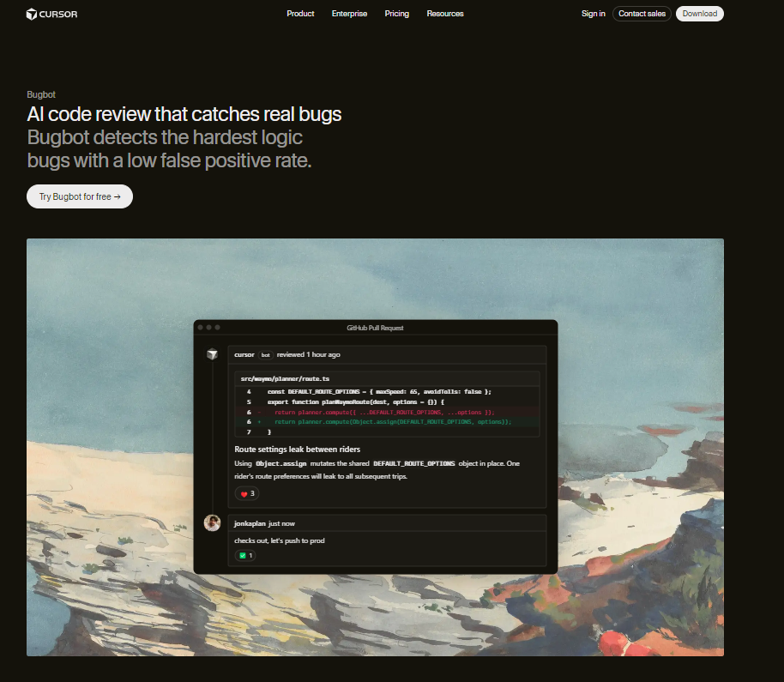Click the window's first traffic-light dot
Image resolution: width=784 pixels, height=682 pixels.
pos(201,328)
